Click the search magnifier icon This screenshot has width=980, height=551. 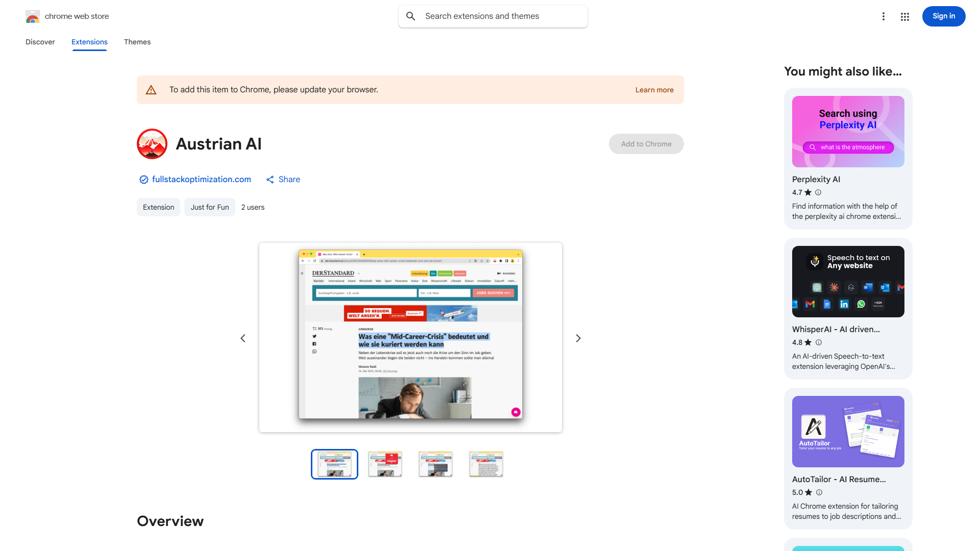pyautogui.click(x=411, y=16)
